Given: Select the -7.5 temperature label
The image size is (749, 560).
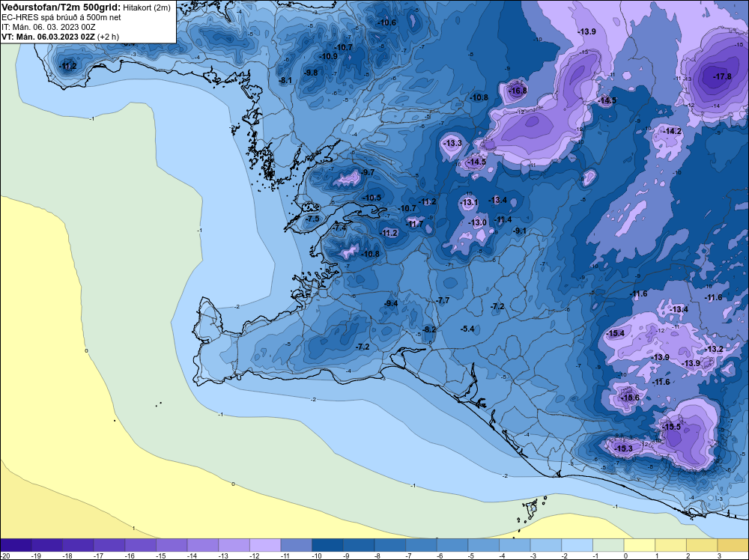Looking at the screenshot, I should [x=312, y=219].
